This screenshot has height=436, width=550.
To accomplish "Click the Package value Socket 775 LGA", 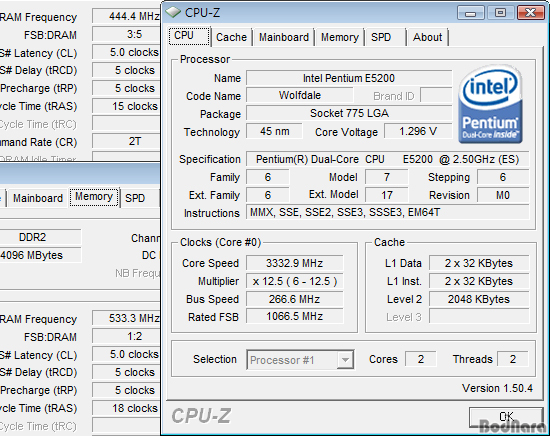I will coord(349,113).
